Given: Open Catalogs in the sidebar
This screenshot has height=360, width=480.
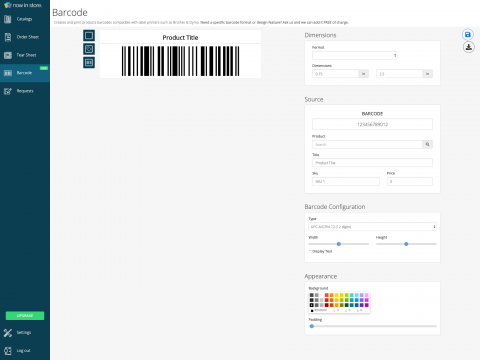Looking at the screenshot, I should click(x=25, y=19).
